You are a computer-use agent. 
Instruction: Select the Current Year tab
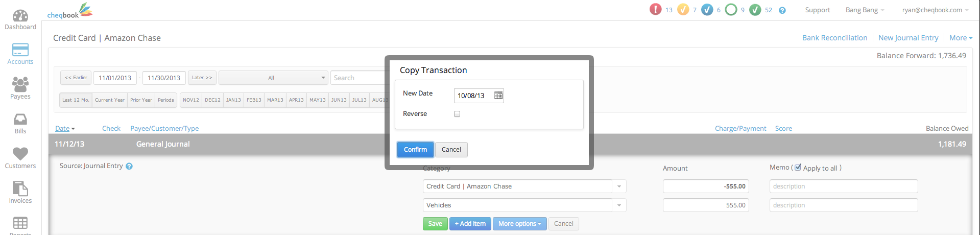pyautogui.click(x=110, y=100)
